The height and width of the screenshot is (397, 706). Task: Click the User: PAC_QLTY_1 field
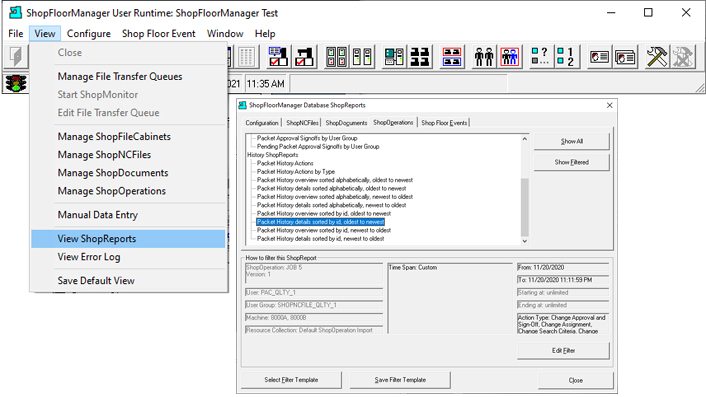click(x=314, y=293)
